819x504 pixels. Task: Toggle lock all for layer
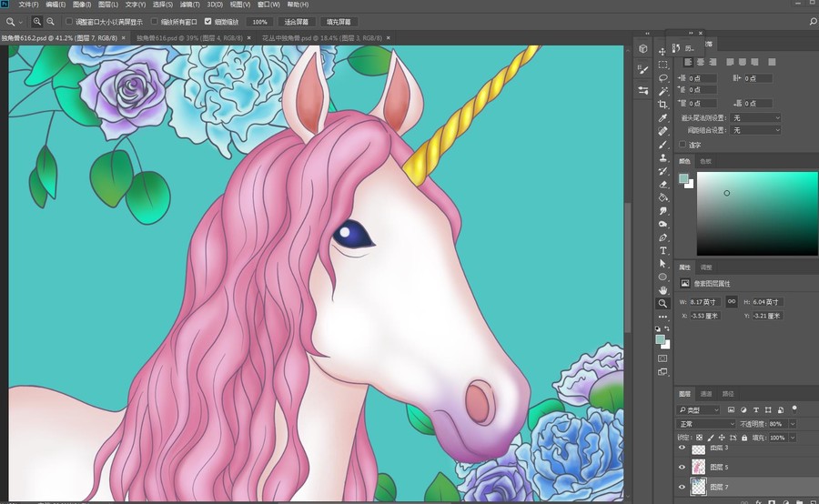[744, 438]
